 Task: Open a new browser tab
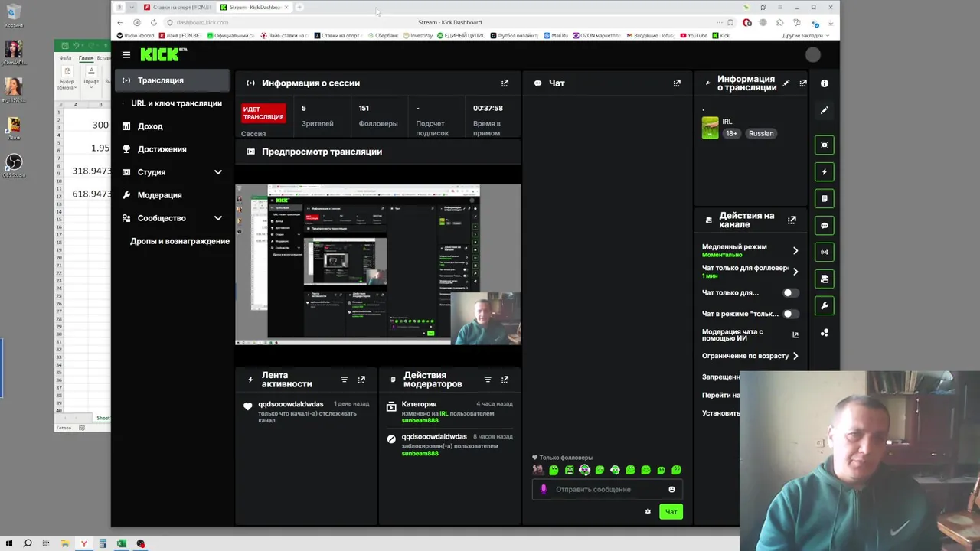pos(299,7)
